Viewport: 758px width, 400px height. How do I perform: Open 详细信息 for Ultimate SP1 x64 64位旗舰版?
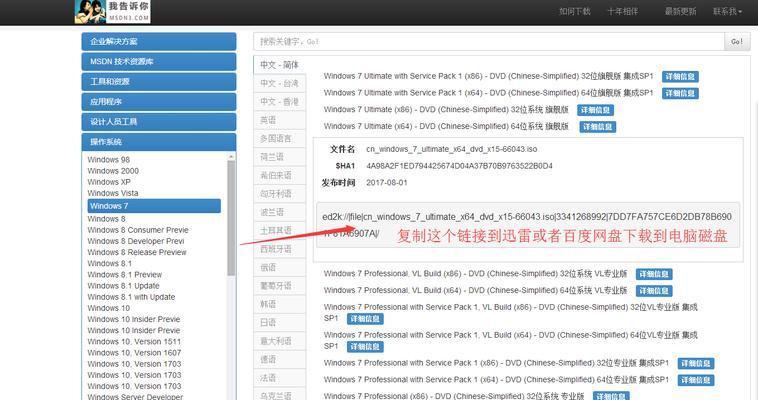point(680,93)
